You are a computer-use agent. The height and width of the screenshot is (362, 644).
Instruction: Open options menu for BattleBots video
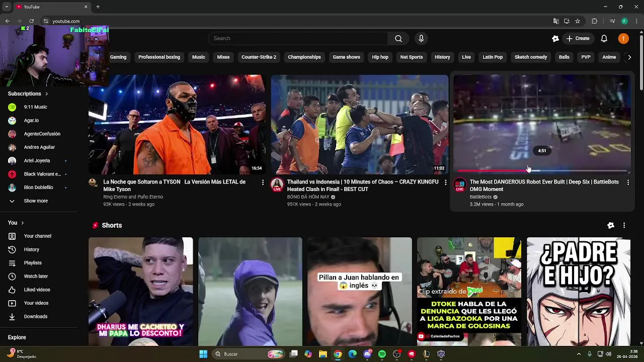(x=628, y=183)
